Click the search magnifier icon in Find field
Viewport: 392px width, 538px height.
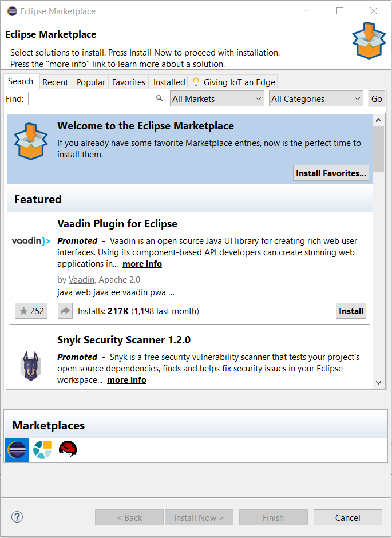(x=160, y=98)
